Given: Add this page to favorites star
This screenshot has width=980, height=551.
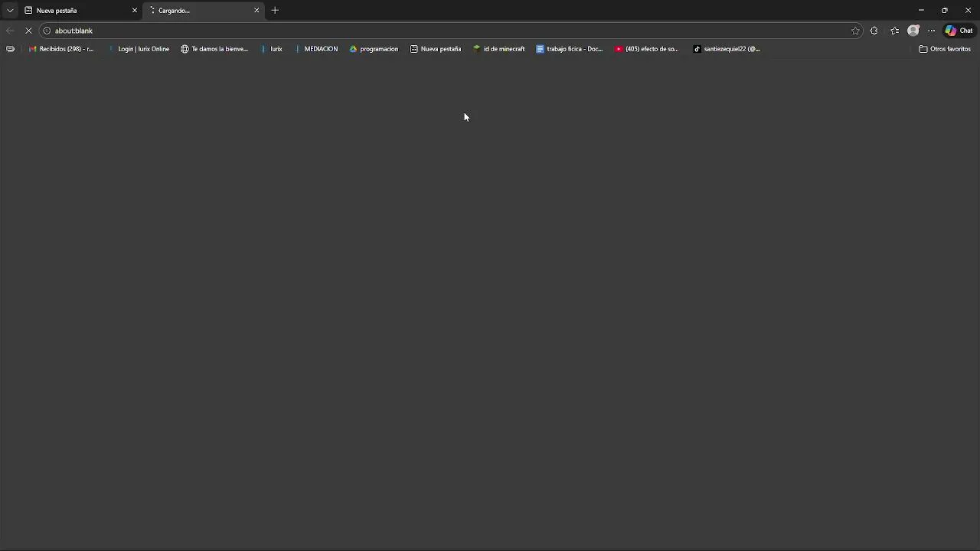Looking at the screenshot, I should coord(855,31).
